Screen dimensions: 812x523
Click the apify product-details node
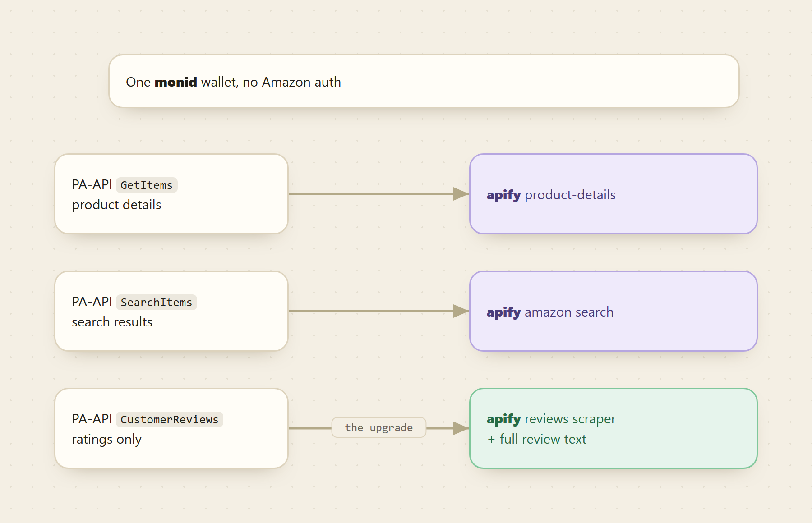613,194
